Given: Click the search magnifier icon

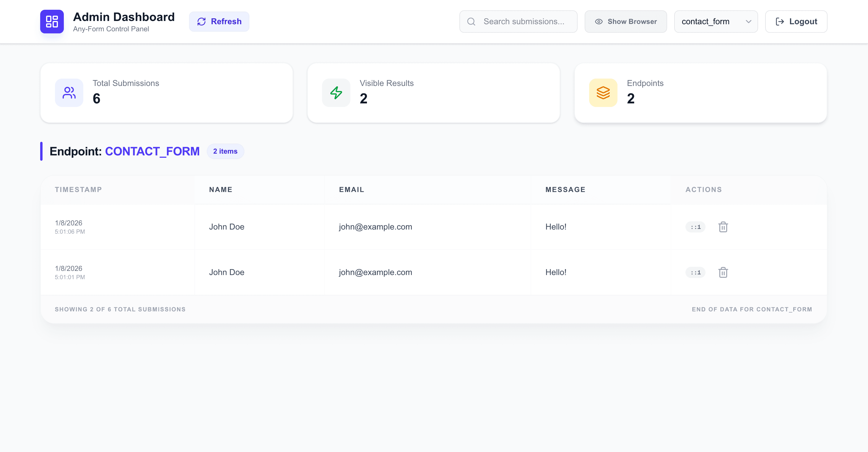Looking at the screenshot, I should point(471,22).
